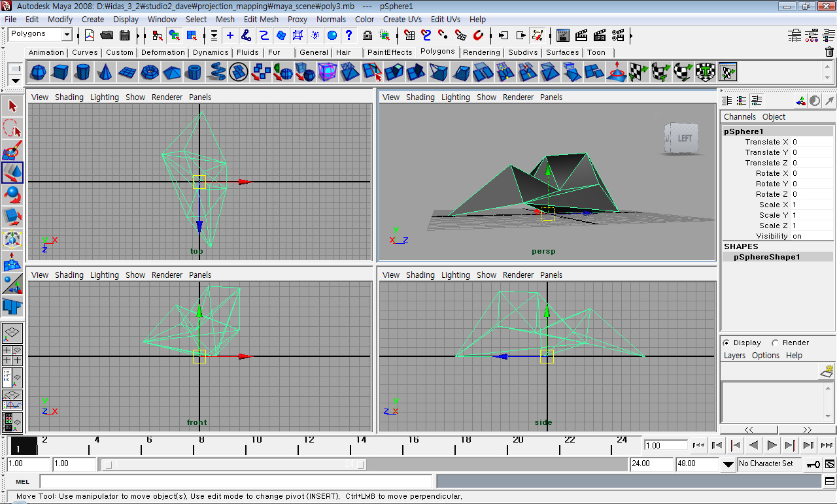Create a polygon cone from the shelf
The image size is (837, 504).
point(105,72)
